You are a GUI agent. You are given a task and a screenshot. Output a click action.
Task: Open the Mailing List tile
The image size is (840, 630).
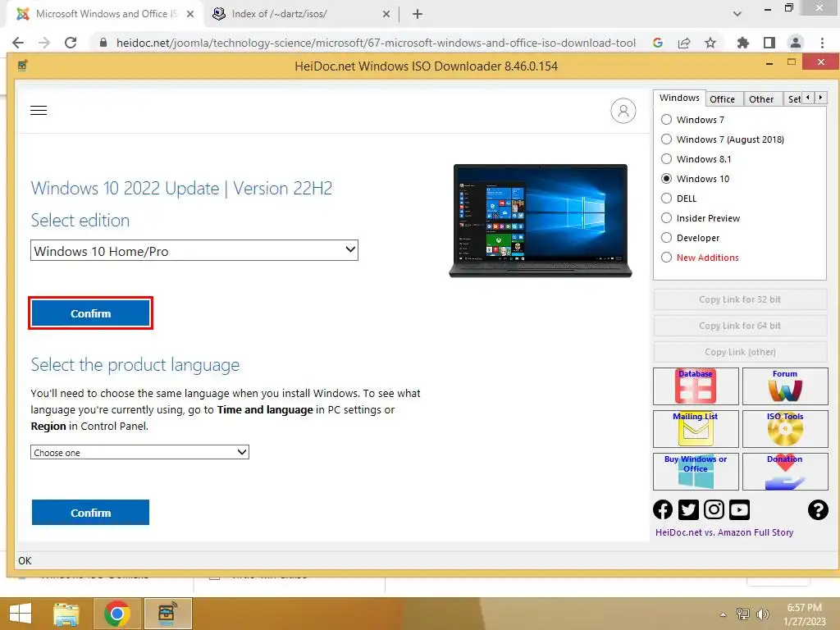point(696,428)
